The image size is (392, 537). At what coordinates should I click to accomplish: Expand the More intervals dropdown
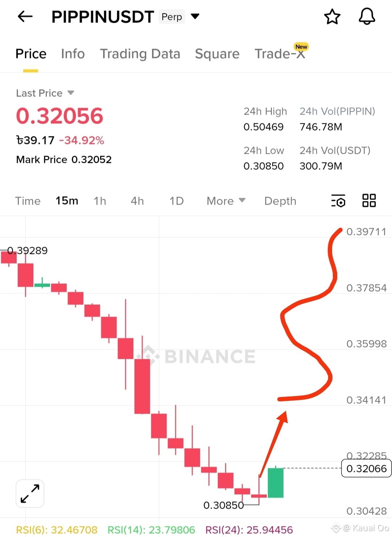[226, 201]
